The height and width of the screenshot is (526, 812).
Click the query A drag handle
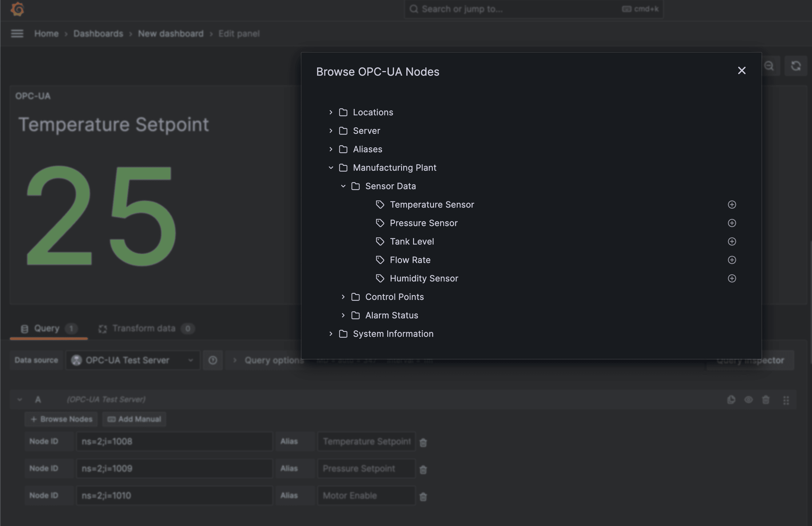coord(786,400)
